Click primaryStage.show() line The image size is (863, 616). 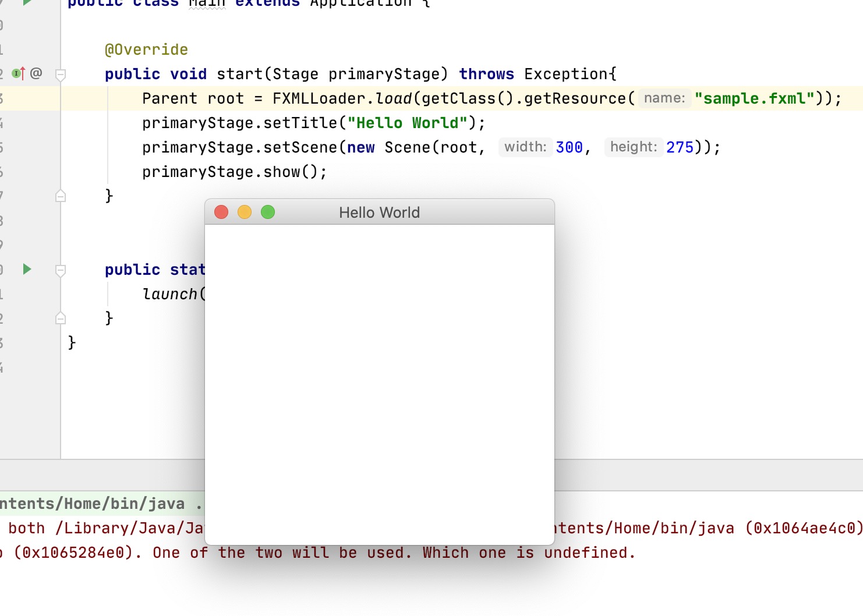click(x=235, y=172)
